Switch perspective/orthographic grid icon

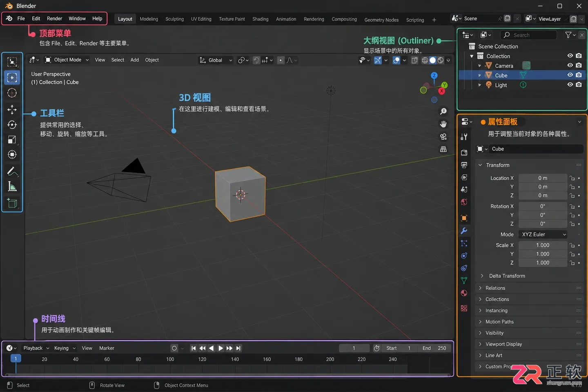click(x=443, y=149)
